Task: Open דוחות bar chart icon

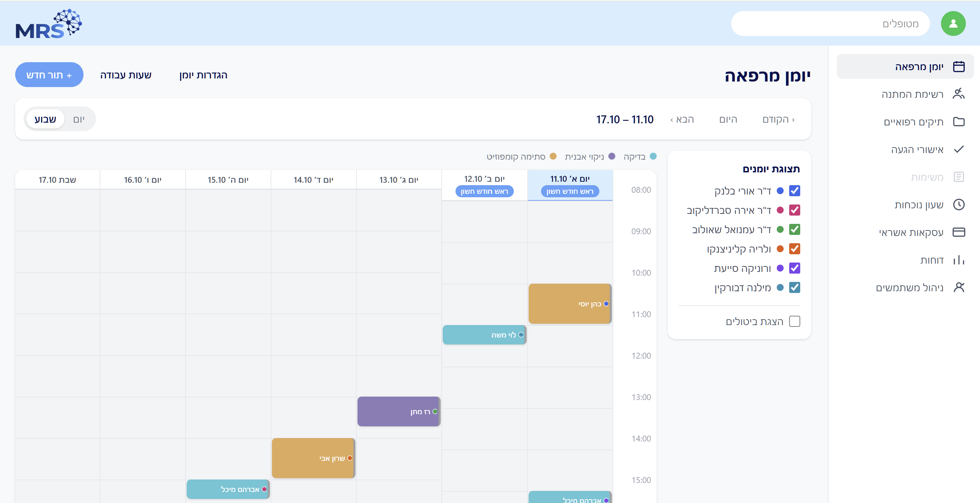Action: (x=959, y=260)
